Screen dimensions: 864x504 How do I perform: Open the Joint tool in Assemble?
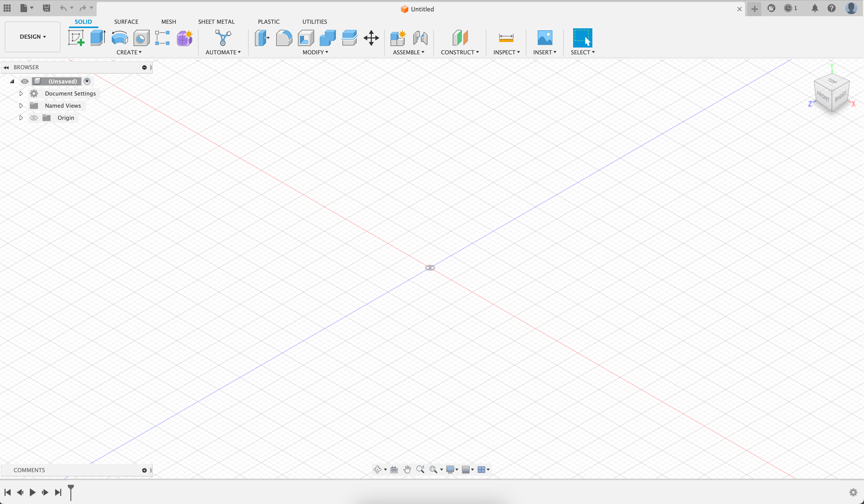420,38
